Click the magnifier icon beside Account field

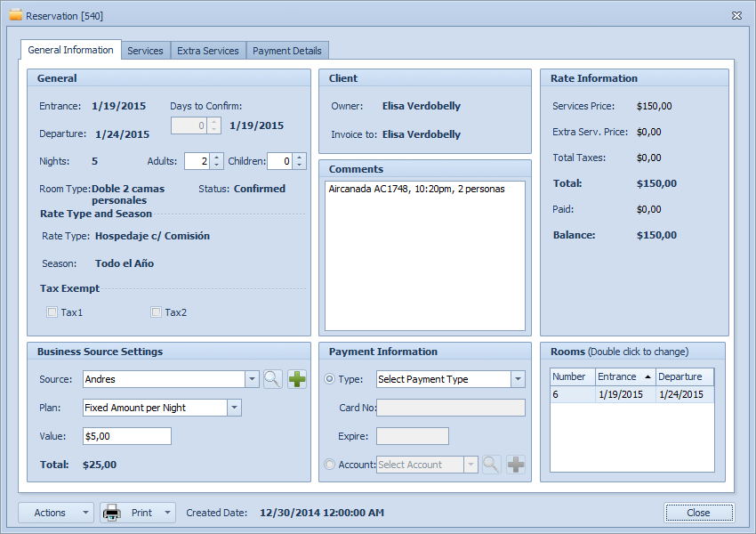(x=491, y=465)
